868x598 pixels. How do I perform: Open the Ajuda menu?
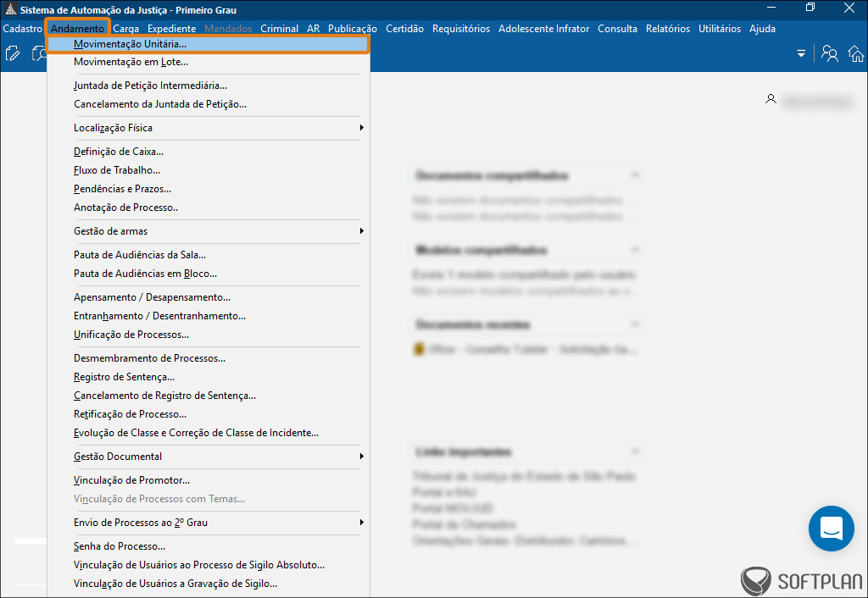(762, 28)
